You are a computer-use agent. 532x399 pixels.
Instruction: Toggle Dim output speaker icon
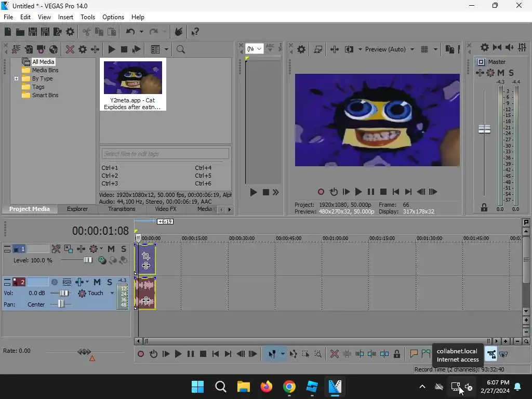[509, 47]
